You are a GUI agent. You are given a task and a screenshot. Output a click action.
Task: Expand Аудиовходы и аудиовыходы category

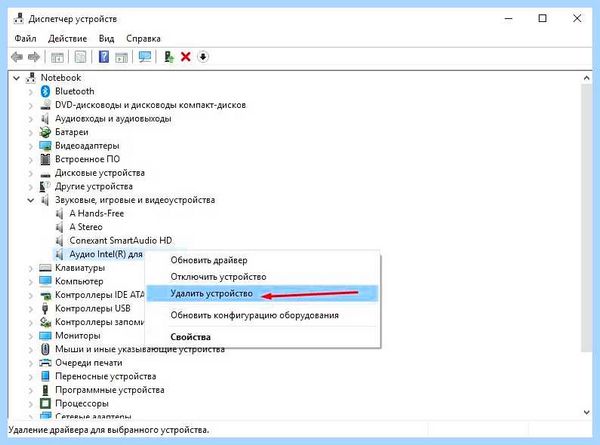click(31, 119)
